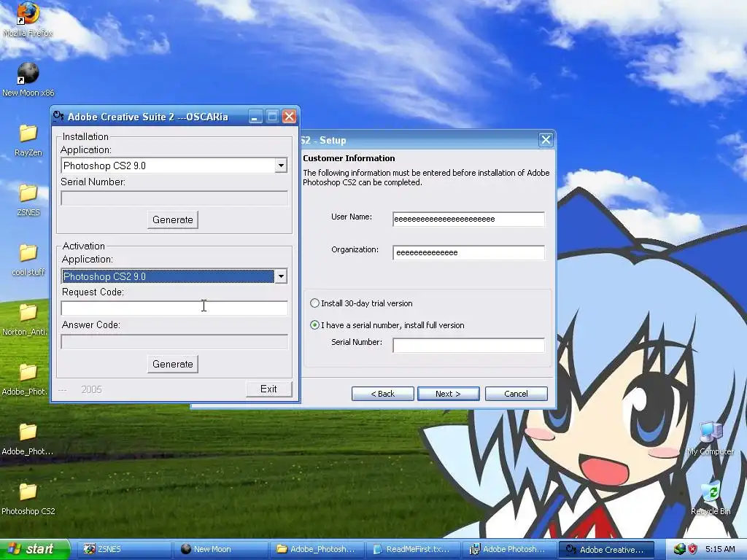
Task: Switch to ZSNES taskbar button
Action: coord(124,550)
